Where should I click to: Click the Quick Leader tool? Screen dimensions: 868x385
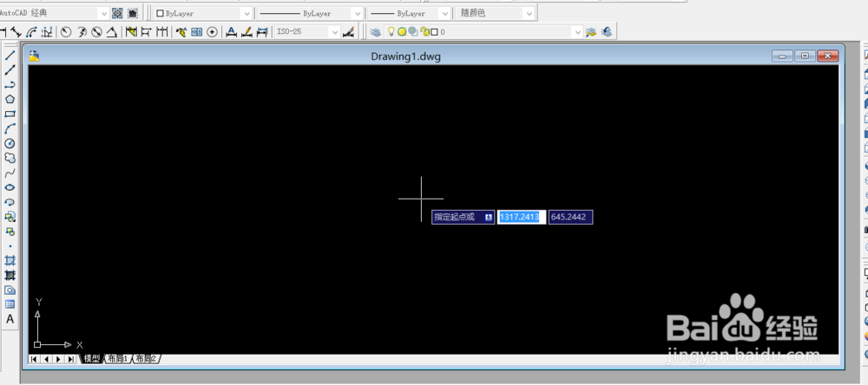click(x=181, y=32)
